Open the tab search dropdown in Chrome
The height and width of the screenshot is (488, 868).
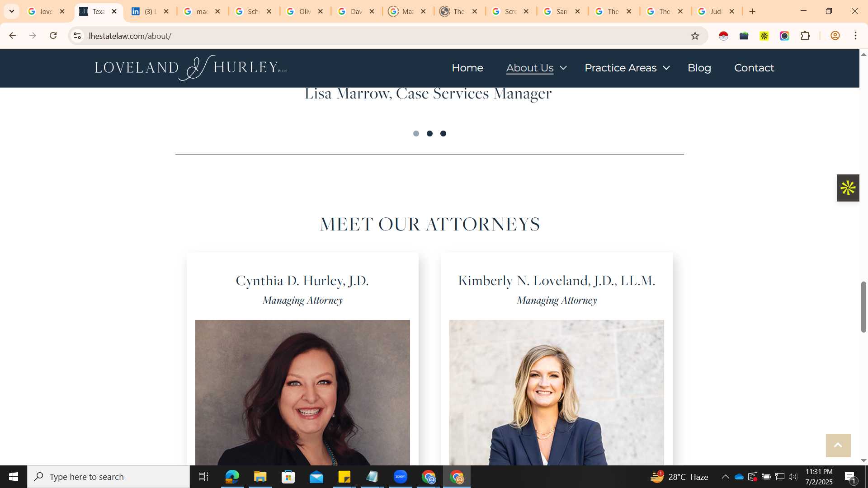(12, 11)
